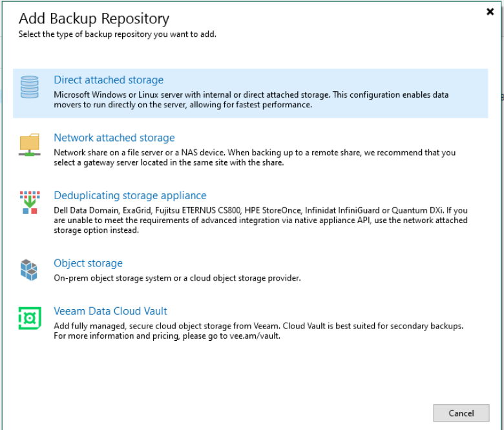This screenshot has height=430, width=504.
Task: Click the Direct attached storage database icon
Action: pyautogui.click(x=30, y=87)
